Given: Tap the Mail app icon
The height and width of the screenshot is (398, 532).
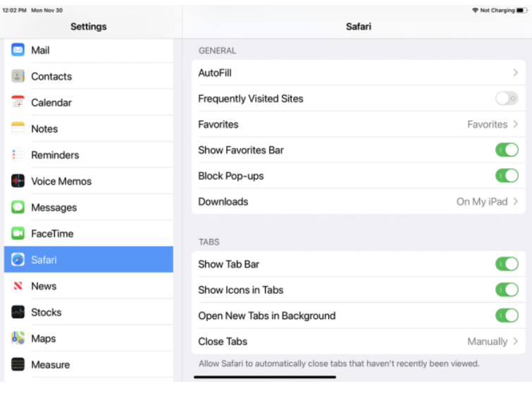Looking at the screenshot, I should point(18,51).
